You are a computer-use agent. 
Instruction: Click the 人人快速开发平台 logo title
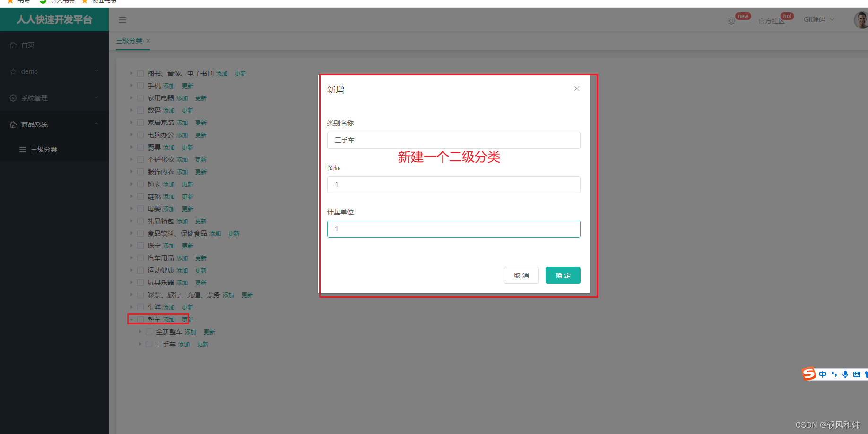point(54,20)
